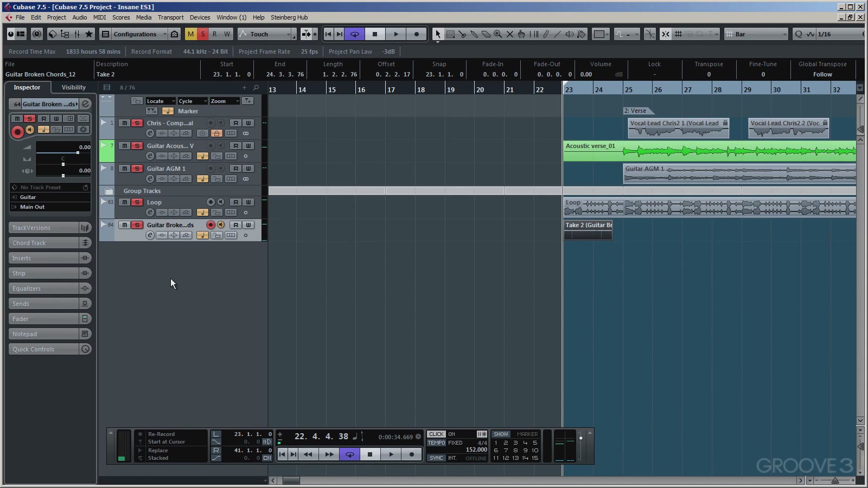Screen dimensions: 868x488
Task: Click the transport panel metronome precount icon
Action: click(x=482, y=434)
